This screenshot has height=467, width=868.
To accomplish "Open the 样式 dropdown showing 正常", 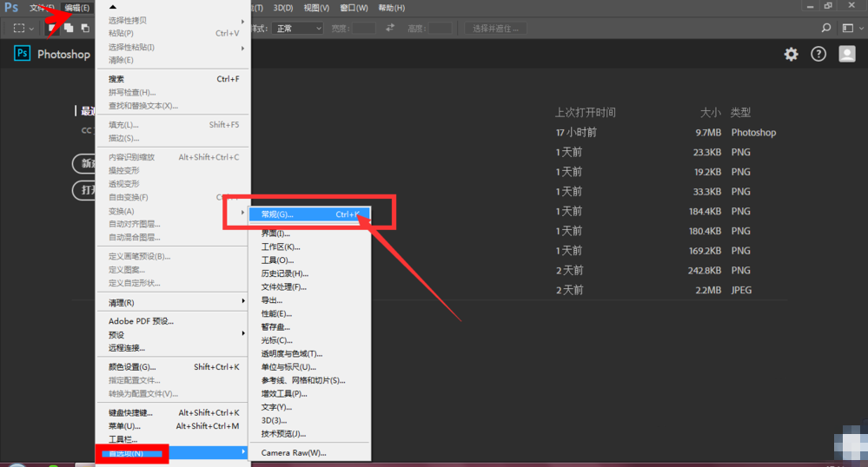I will pos(298,28).
